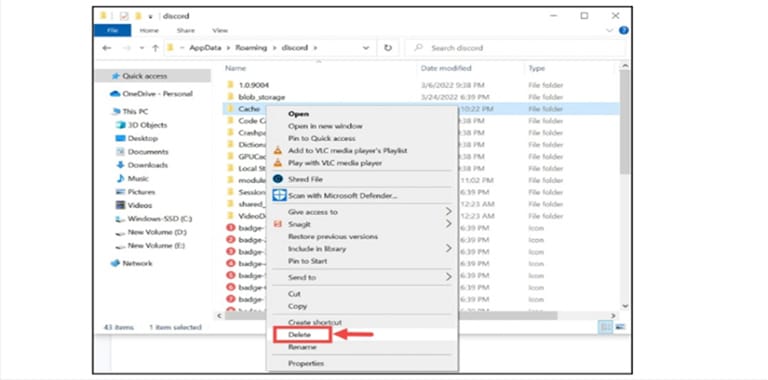
Task: Expand the Include in library submenu
Action: click(362, 249)
